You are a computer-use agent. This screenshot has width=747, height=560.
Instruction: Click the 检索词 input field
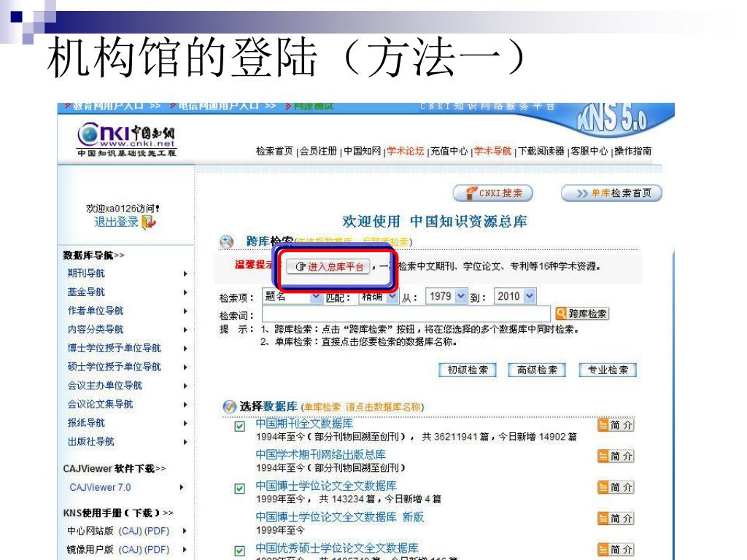[406, 314]
